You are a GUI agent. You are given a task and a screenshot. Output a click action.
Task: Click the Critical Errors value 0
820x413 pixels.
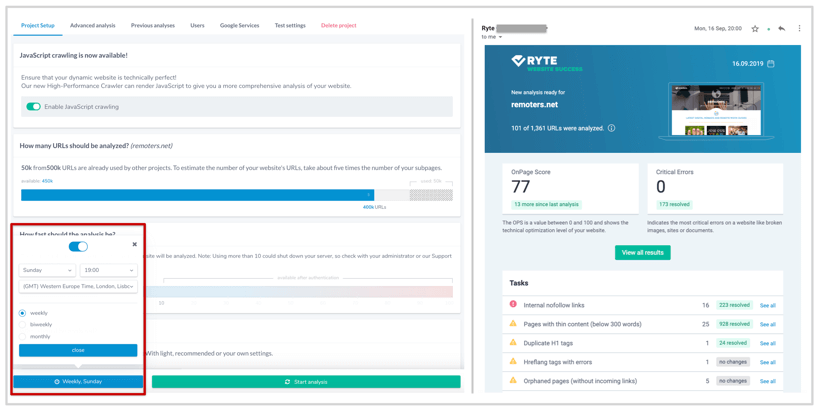pyautogui.click(x=661, y=187)
